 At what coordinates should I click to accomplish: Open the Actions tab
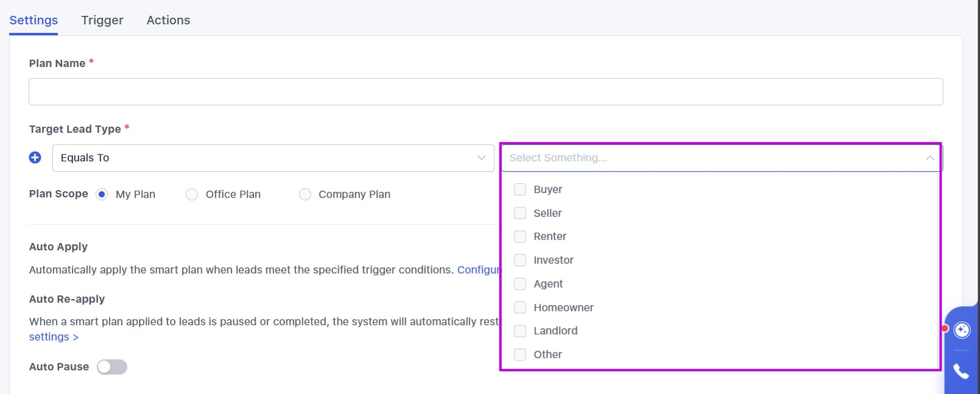click(168, 20)
